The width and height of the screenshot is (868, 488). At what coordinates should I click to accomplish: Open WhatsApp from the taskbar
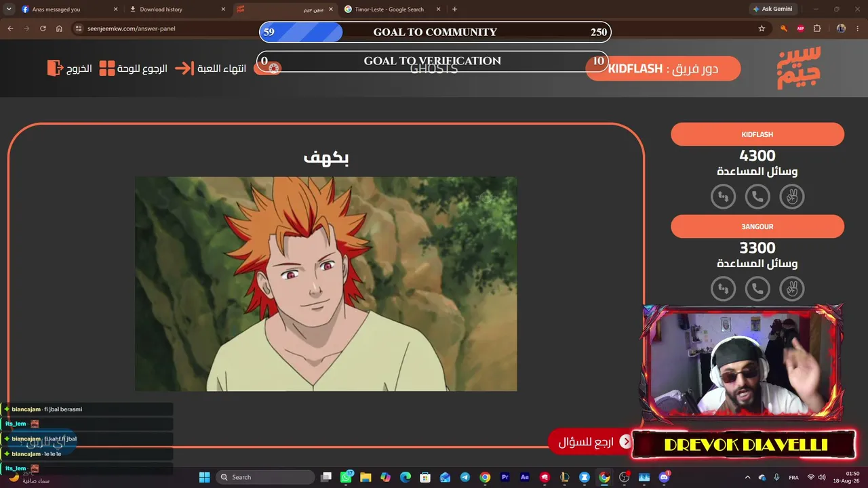point(347,477)
